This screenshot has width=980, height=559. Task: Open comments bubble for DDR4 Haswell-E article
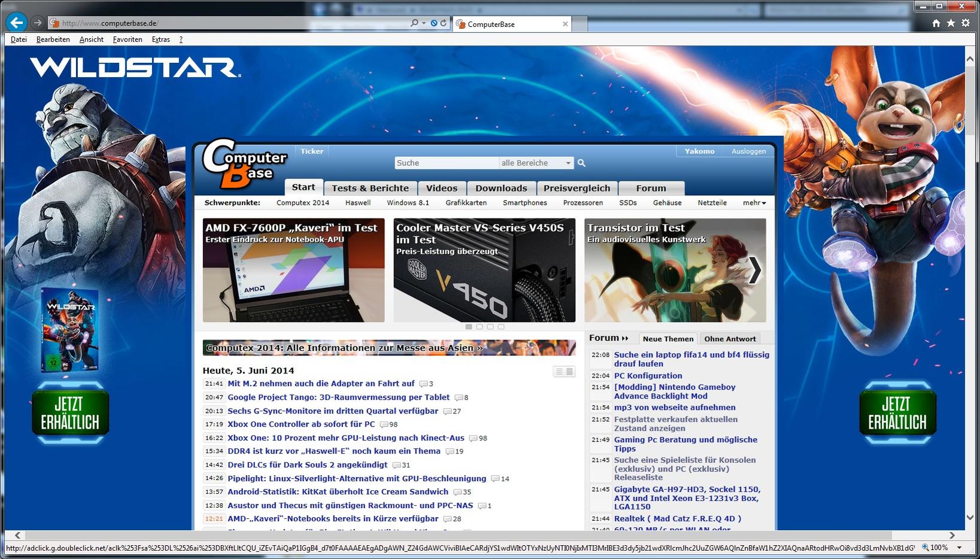click(x=450, y=452)
